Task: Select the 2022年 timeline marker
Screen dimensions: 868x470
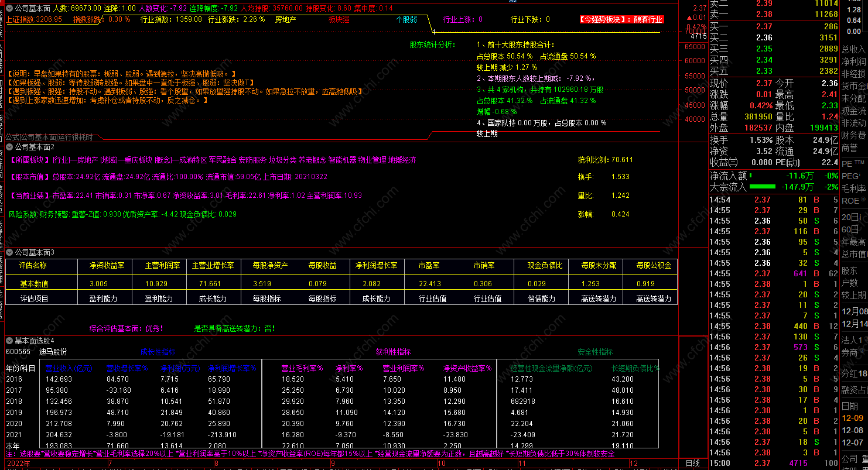Action: click(18, 464)
